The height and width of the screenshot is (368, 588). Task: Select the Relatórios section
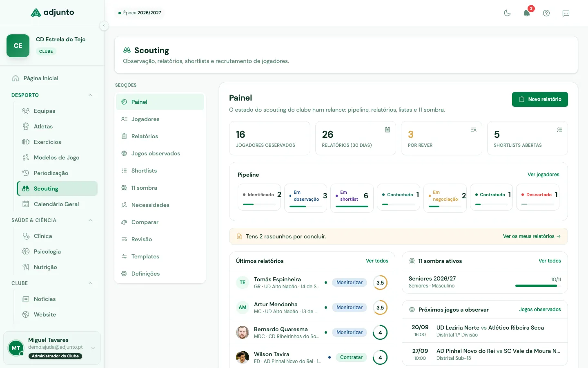pyautogui.click(x=160, y=136)
